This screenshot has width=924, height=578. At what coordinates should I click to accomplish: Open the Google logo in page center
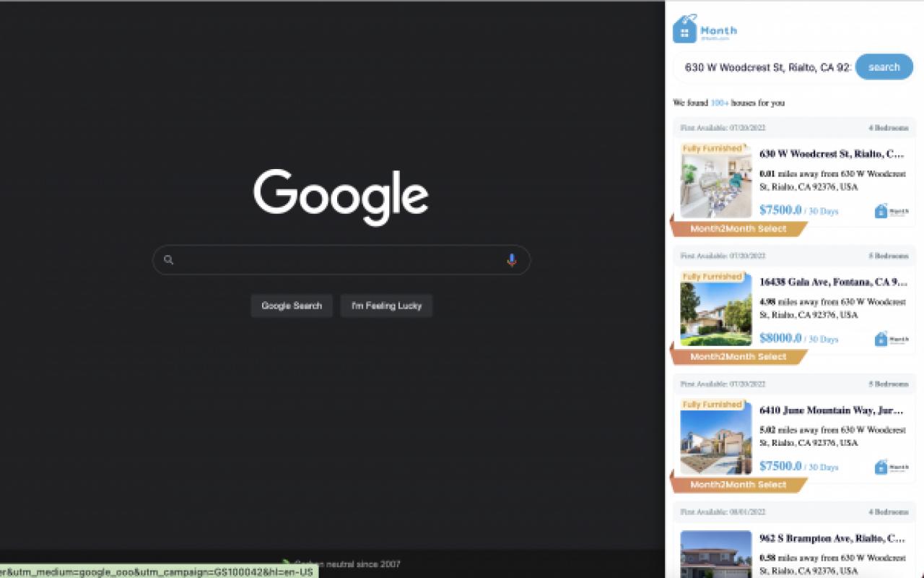coord(341,197)
